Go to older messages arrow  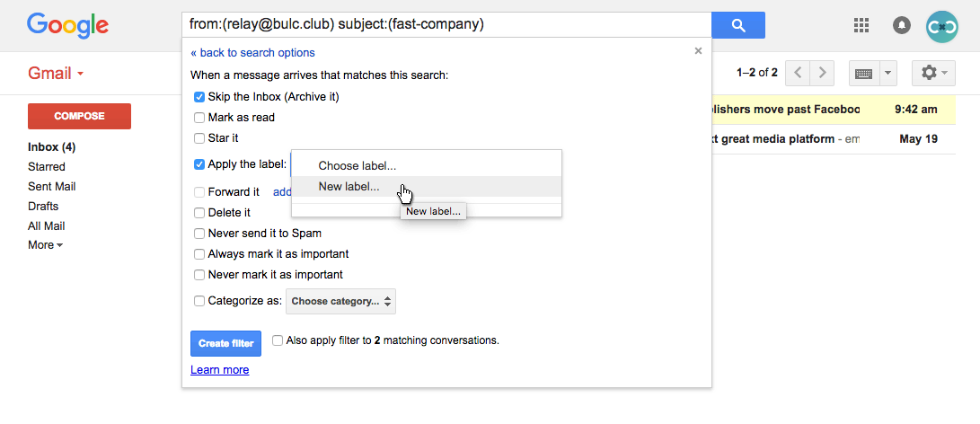point(823,73)
